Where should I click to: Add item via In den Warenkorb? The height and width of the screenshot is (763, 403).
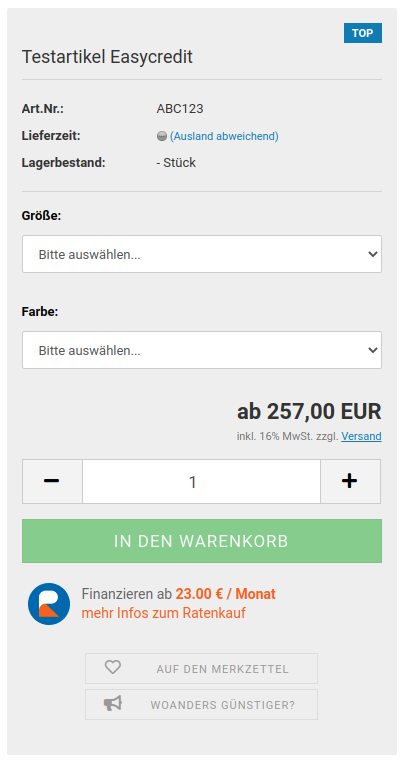(202, 541)
